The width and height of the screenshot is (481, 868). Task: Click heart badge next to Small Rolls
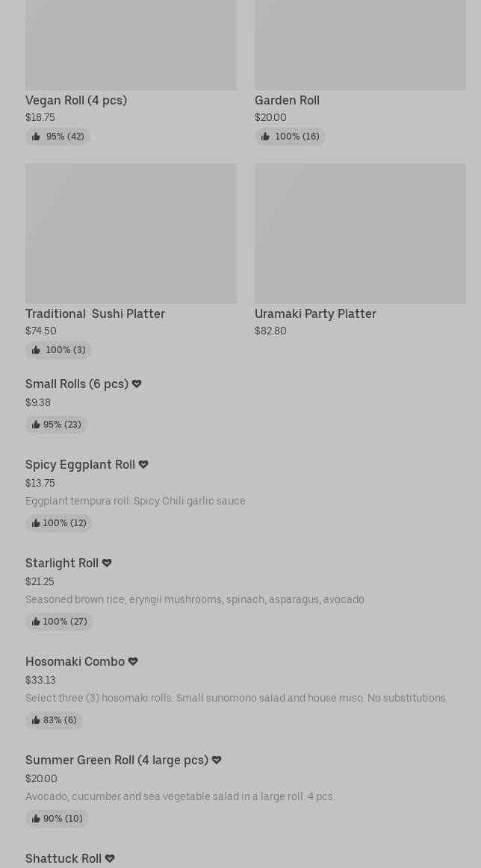(x=137, y=384)
